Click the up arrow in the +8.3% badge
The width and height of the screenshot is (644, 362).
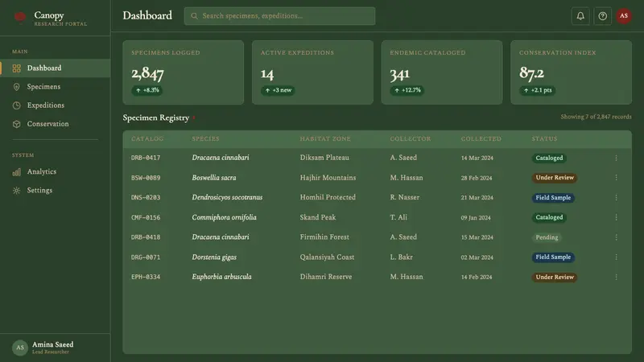pyautogui.click(x=138, y=90)
